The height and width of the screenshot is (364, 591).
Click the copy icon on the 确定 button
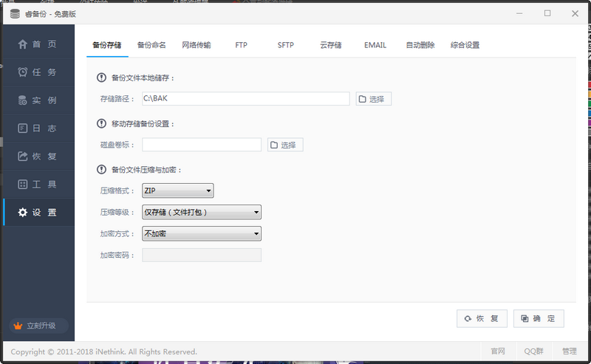click(x=525, y=319)
